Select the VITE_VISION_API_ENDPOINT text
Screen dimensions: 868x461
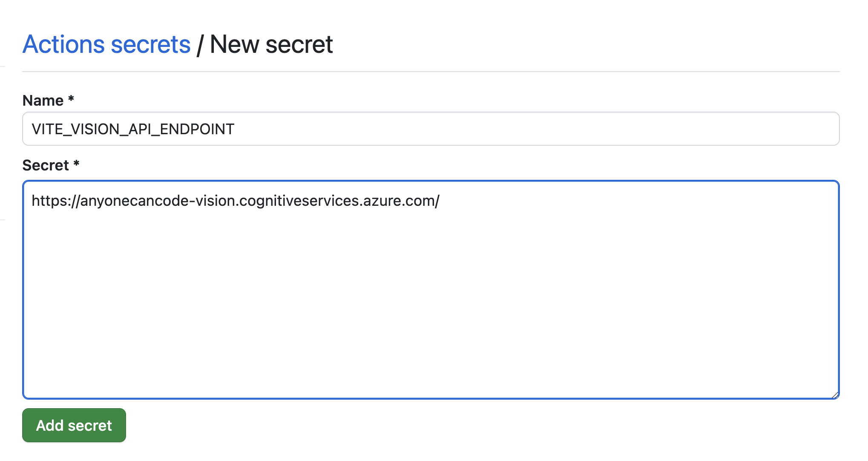click(x=132, y=129)
